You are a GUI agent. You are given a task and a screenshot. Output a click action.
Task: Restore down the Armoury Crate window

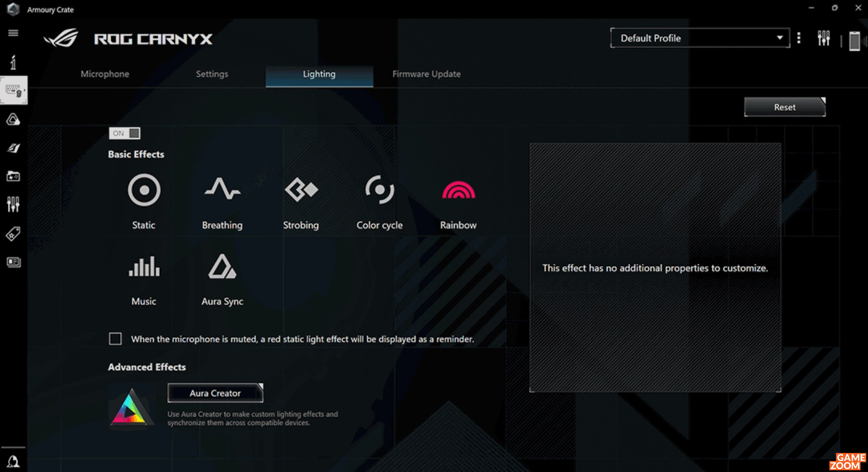pyautogui.click(x=835, y=8)
